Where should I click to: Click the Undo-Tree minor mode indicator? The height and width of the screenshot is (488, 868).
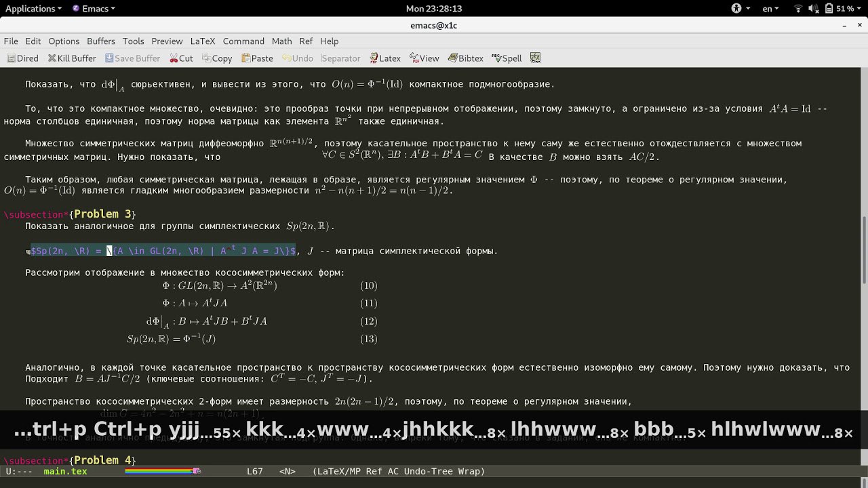coord(429,471)
